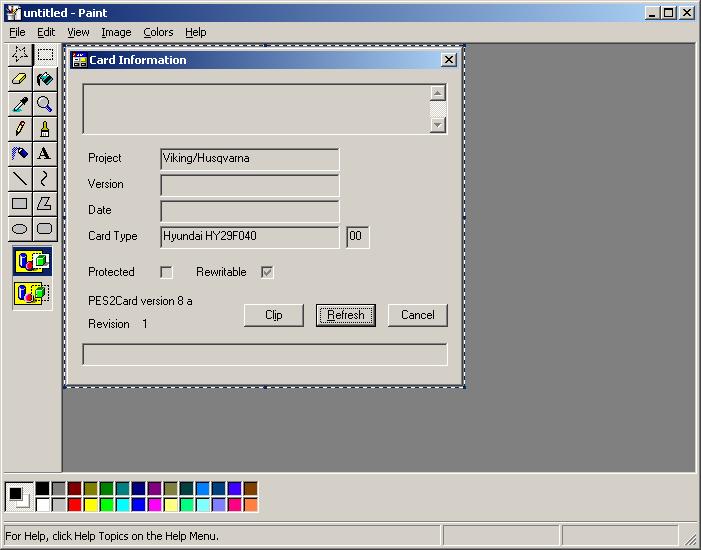Image resolution: width=701 pixels, height=550 pixels.
Task: Pick the Fill With Color bucket tool
Action: pos(45,80)
